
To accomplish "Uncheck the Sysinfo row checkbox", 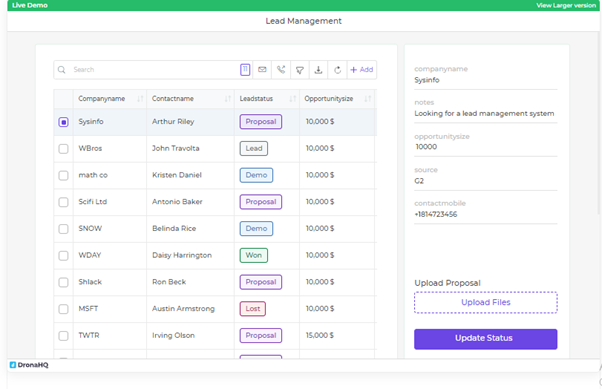I will pos(63,122).
